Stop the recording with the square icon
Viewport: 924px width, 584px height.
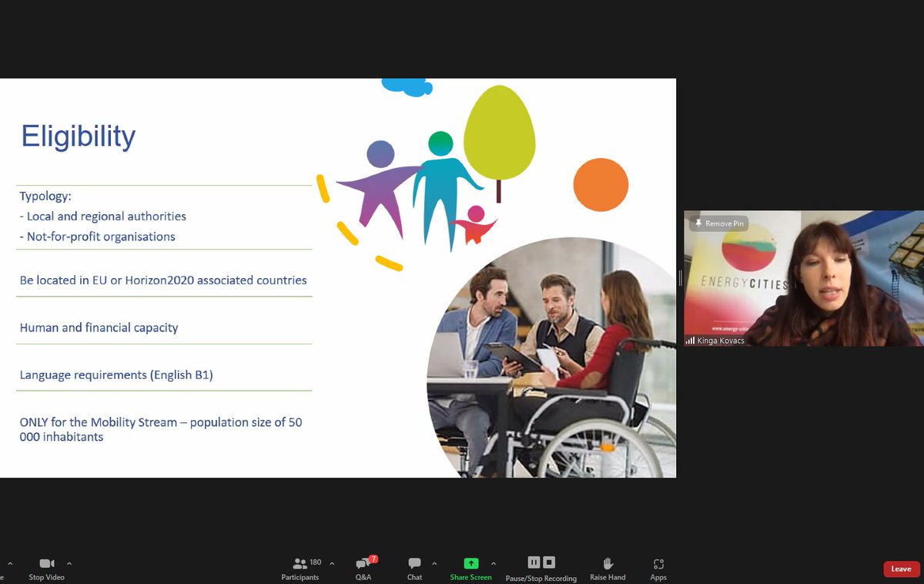[x=549, y=562]
